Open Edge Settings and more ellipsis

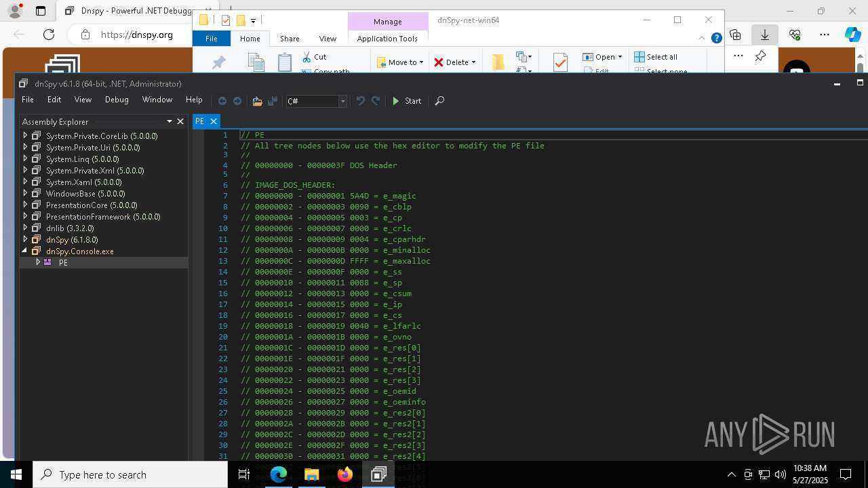825,35
